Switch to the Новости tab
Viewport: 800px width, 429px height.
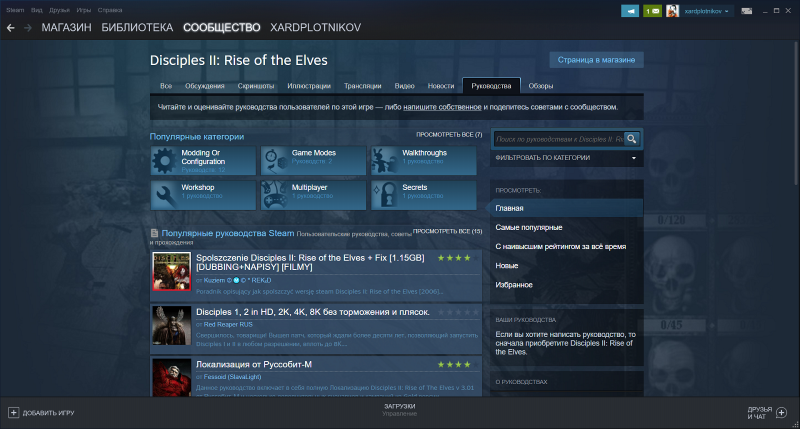pos(441,86)
